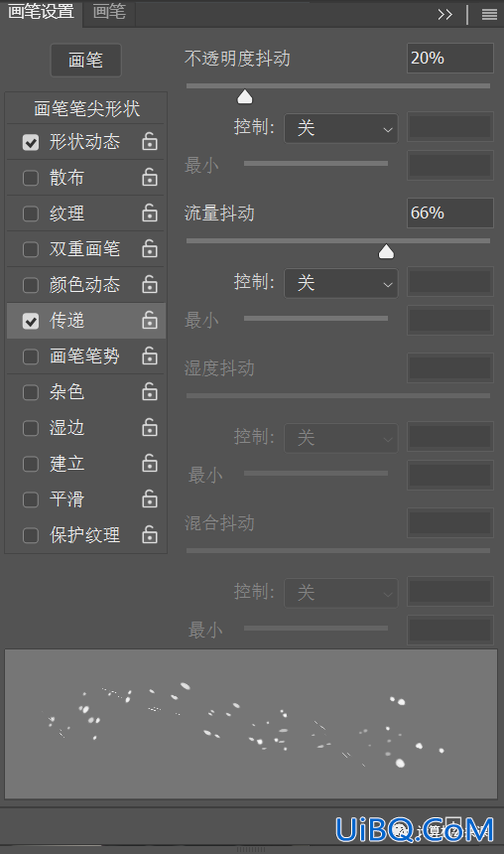Click the lock icon for 纹理
The width and height of the screenshot is (504, 854).
150,213
